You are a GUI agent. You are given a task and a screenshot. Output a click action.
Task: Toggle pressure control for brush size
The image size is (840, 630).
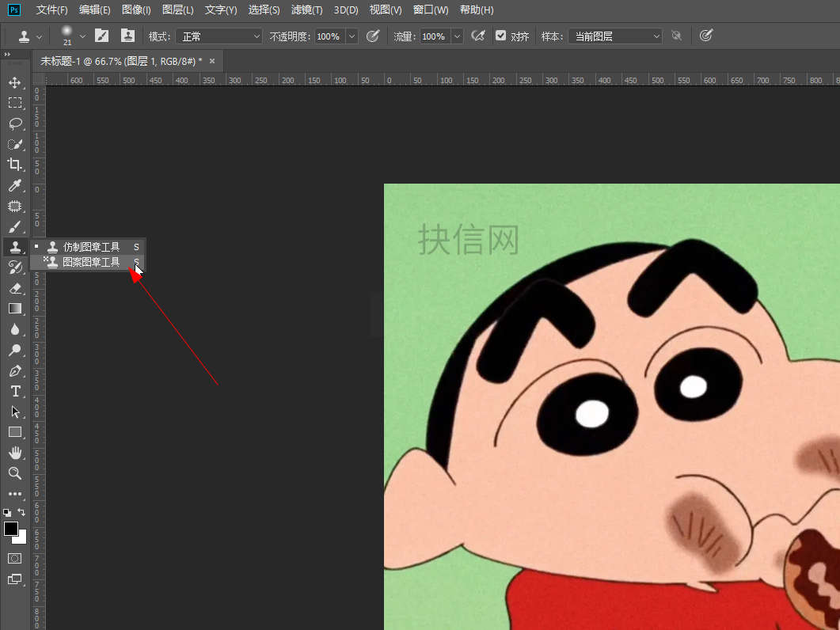[x=706, y=36]
